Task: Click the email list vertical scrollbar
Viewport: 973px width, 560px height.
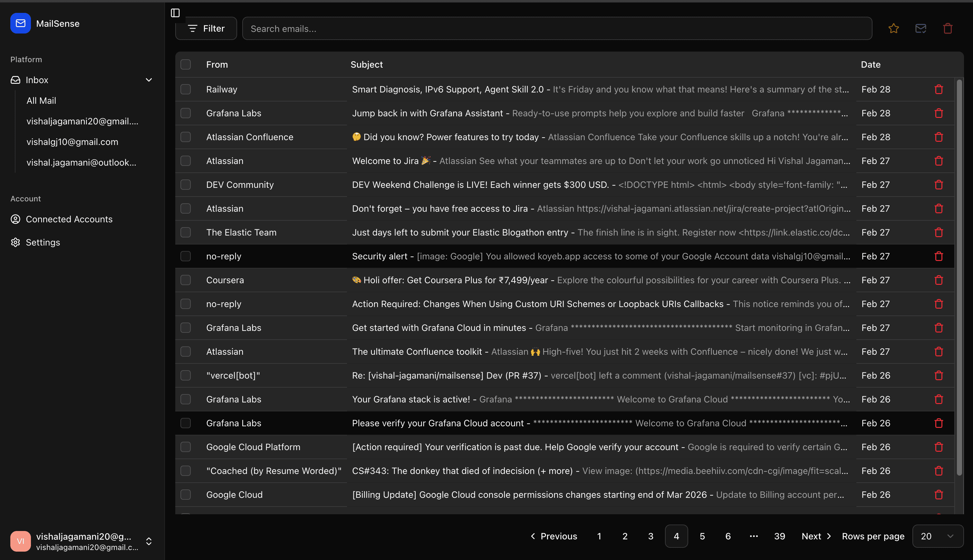Action: (x=959, y=277)
